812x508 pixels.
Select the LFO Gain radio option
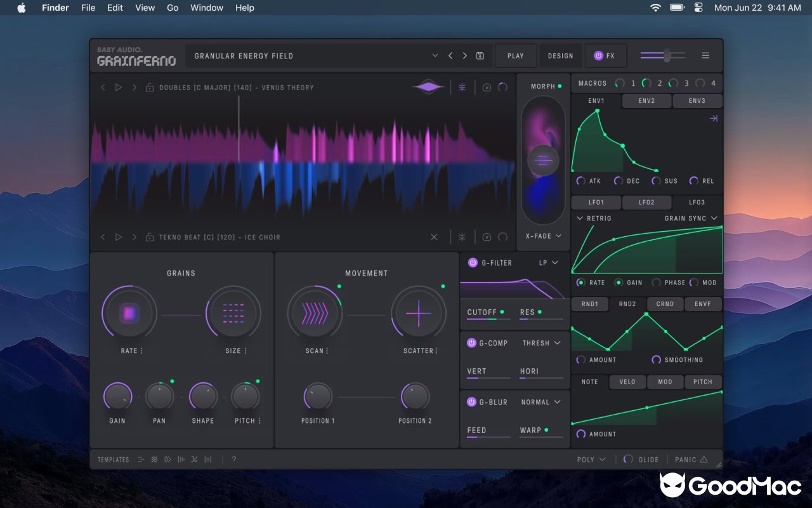click(619, 283)
